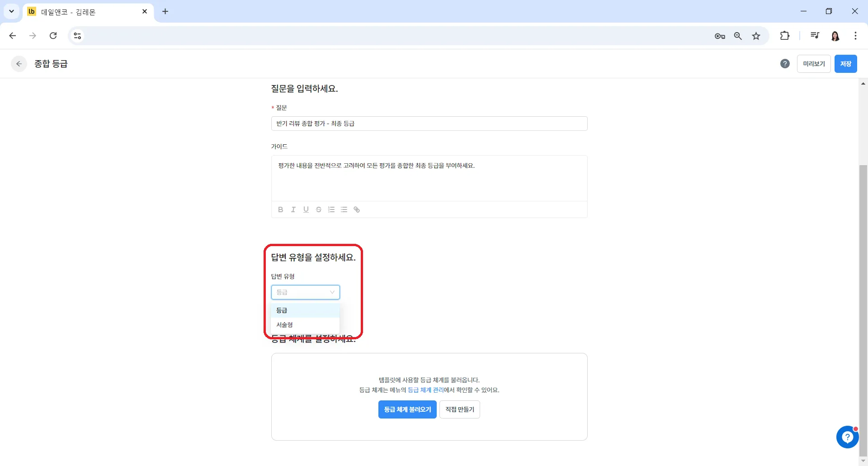This screenshot has height=466, width=868.
Task: View site information icon in address bar
Action: (77, 36)
